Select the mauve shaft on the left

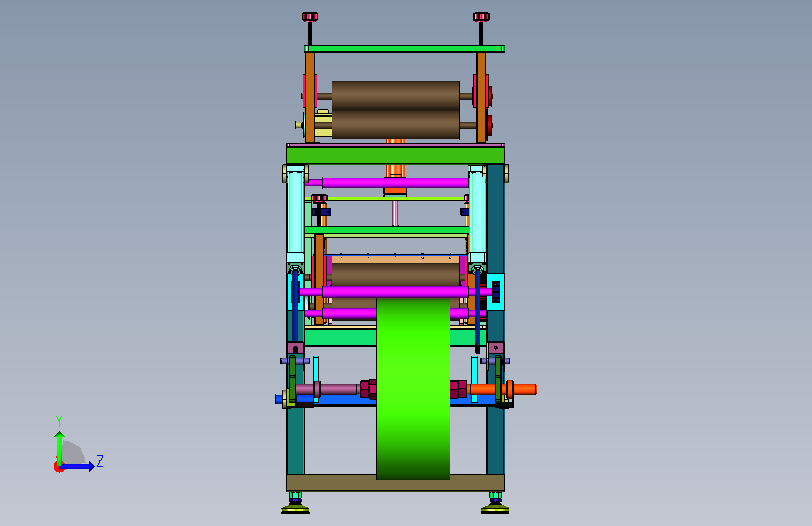click(327, 388)
